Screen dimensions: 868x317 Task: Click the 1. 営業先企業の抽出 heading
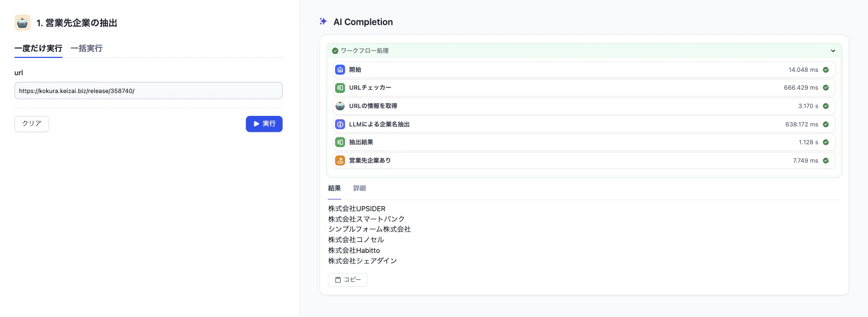point(76,23)
